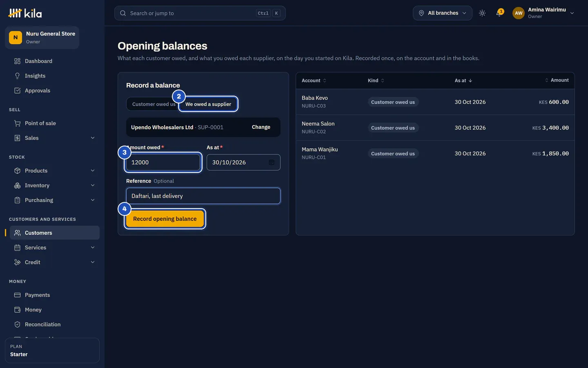Select 'Customer owed us' option
Image resolution: width=588 pixels, height=368 pixels.
154,104
